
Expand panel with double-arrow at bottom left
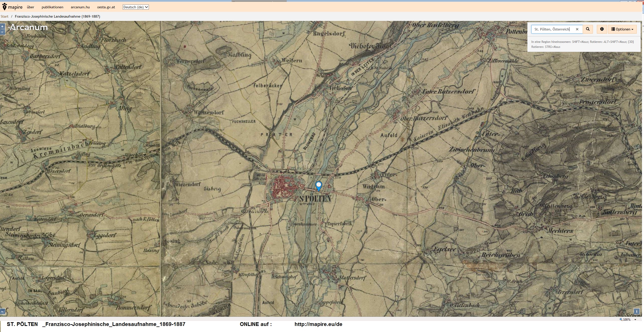(2, 311)
